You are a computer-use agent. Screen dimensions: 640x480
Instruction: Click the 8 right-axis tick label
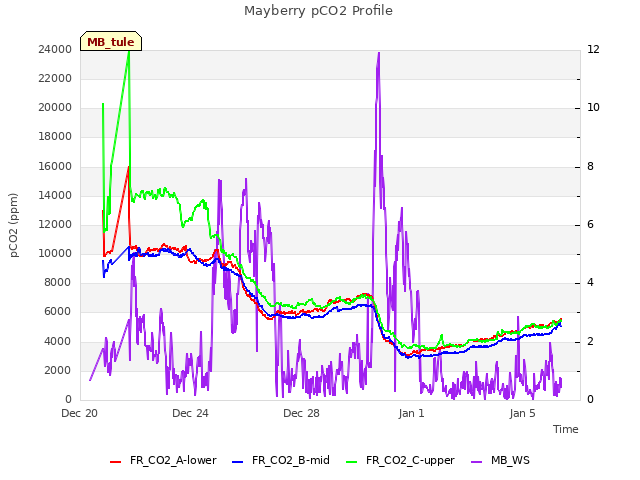(591, 167)
